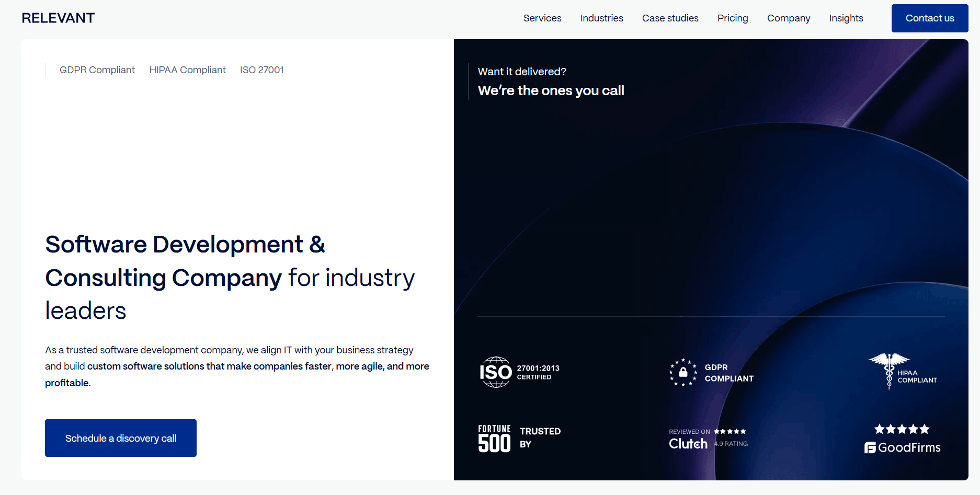
Task: Open the Industries menu
Action: point(601,18)
